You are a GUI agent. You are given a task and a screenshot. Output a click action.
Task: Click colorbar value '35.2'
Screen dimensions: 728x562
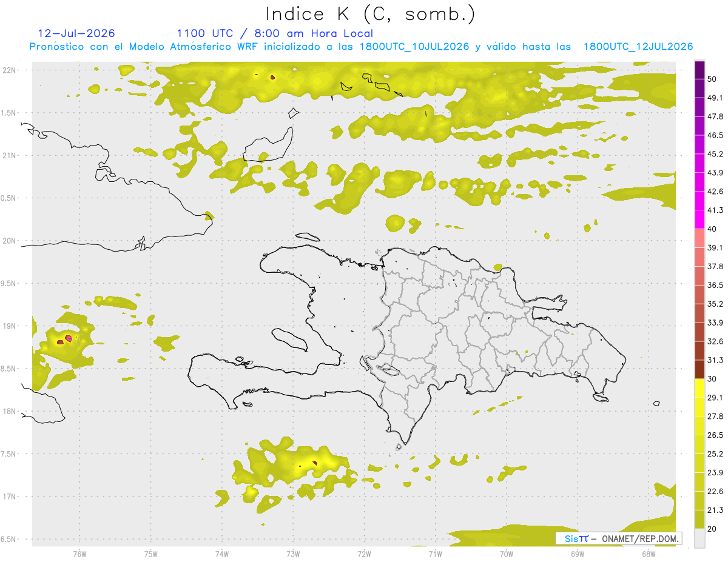pyautogui.click(x=715, y=304)
